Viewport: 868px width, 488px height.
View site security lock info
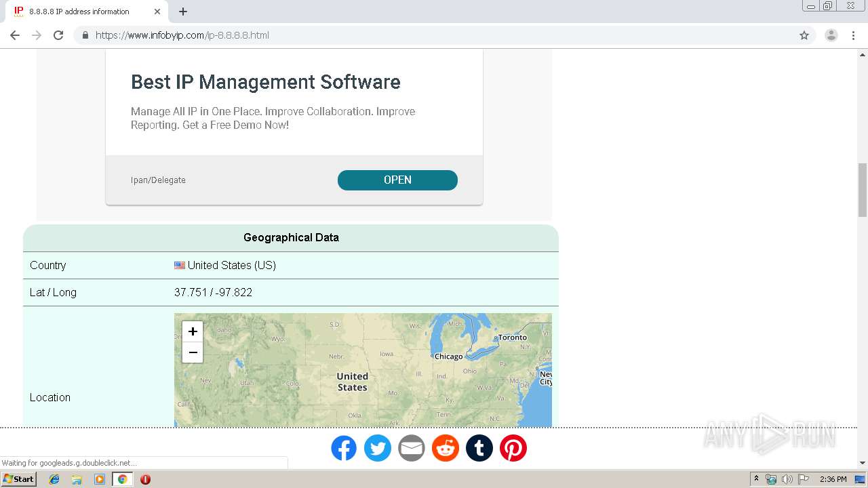pos(85,35)
